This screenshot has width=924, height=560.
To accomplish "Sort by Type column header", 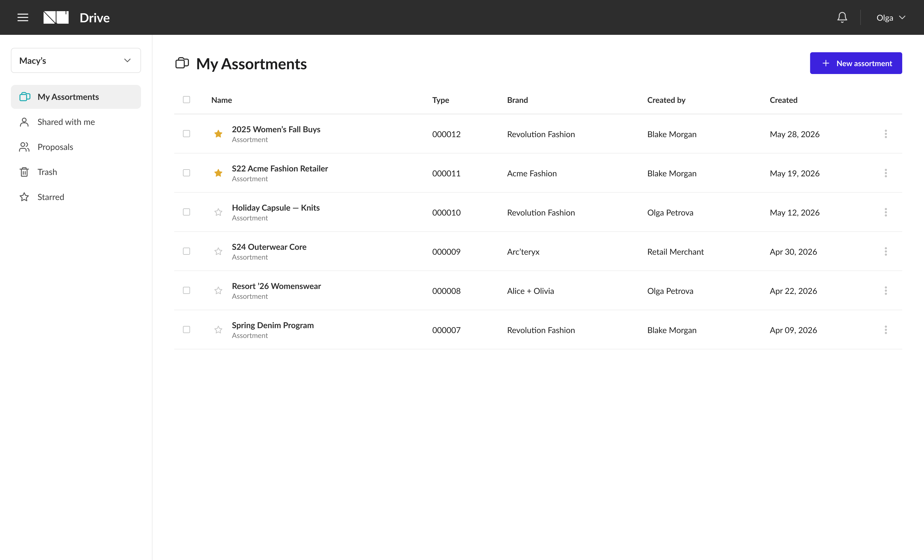I will [x=440, y=100].
